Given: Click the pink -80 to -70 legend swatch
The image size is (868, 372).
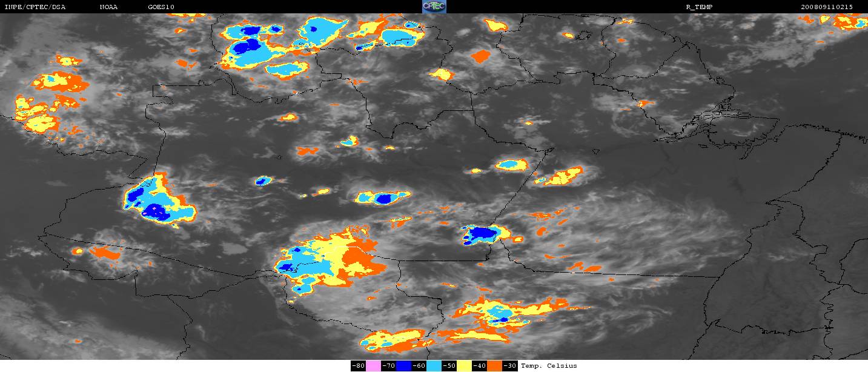Looking at the screenshot, I should (x=373, y=366).
